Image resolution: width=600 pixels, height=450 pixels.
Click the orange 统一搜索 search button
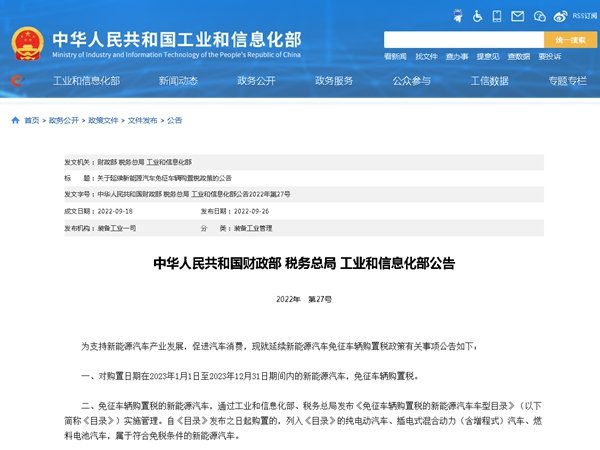571,40
